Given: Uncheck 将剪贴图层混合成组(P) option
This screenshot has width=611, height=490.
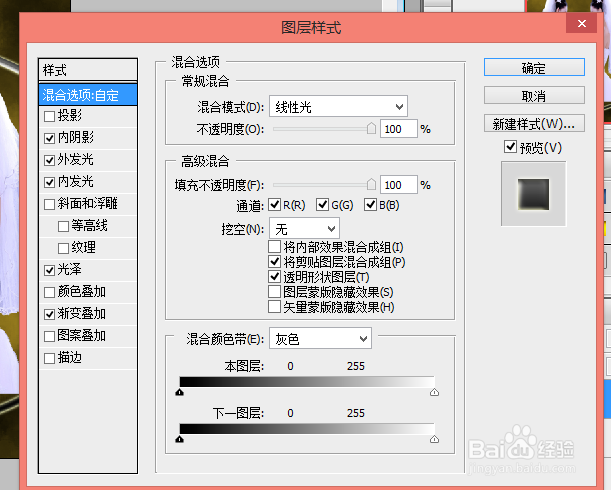Looking at the screenshot, I should click(x=274, y=262).
